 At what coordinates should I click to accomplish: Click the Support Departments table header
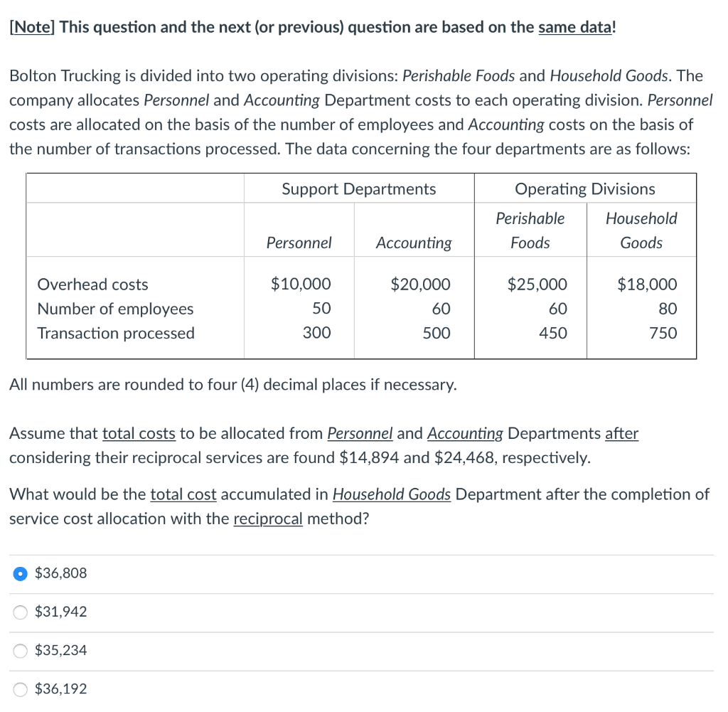pyautogui.click(x=358, y=188)
